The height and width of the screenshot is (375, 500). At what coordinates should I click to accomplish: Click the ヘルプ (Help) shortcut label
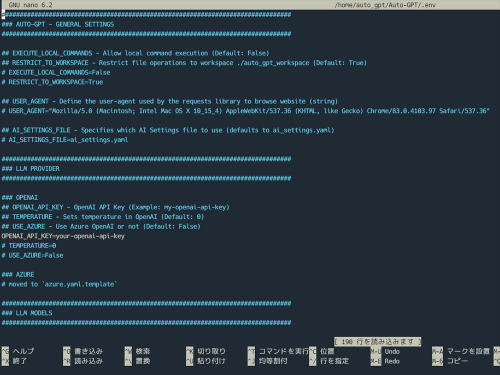click(23, 351)
